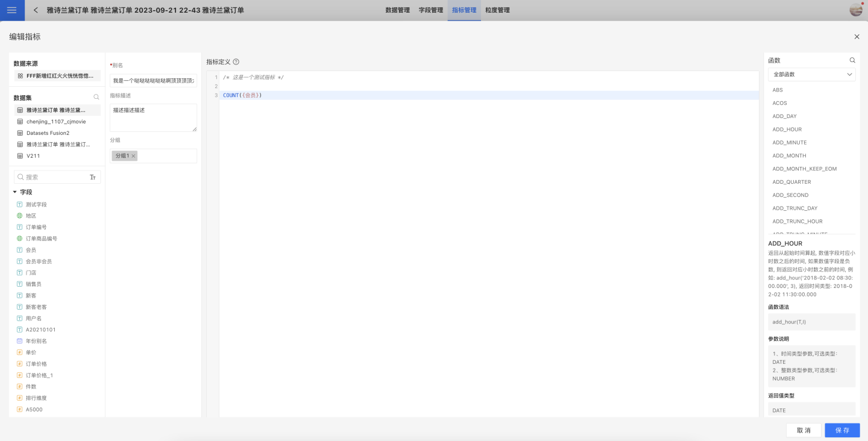Switch to the 粒度管理 tab
Screen dimensions: 868x441
tap(497, 10)
